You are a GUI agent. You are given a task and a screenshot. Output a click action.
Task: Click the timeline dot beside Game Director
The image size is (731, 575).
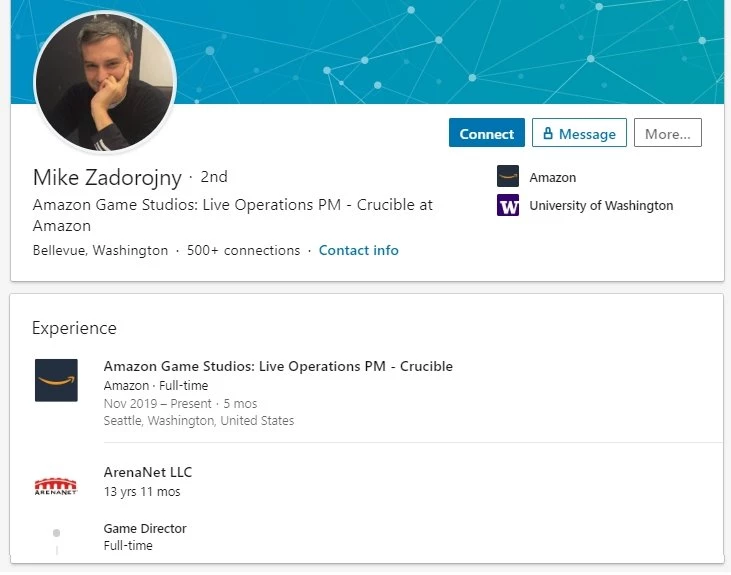click(x=56, y=533)
